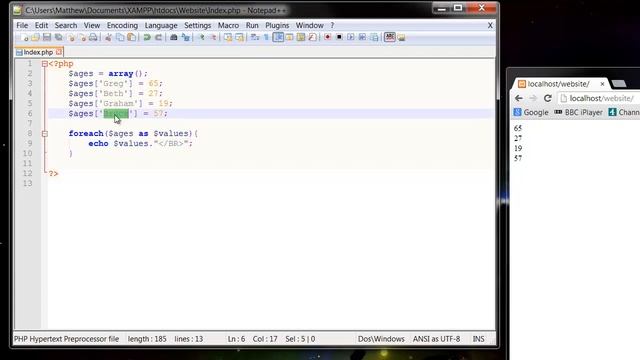The width and height of the screenshot is (640, 360).
Task: Toggle show all characters icon
Action: tap(266, 38)
